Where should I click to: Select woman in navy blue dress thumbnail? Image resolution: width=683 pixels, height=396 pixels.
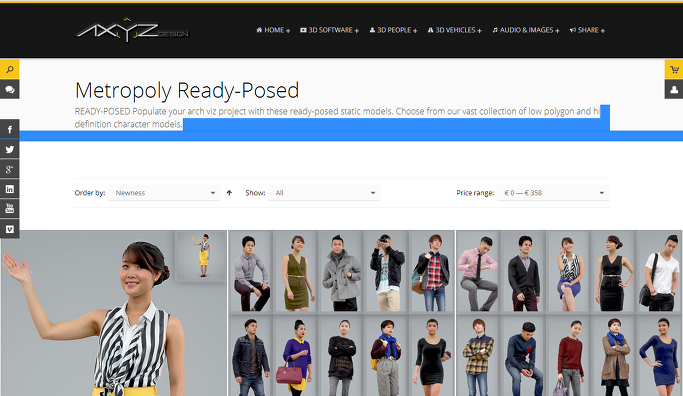coord(660,355)
